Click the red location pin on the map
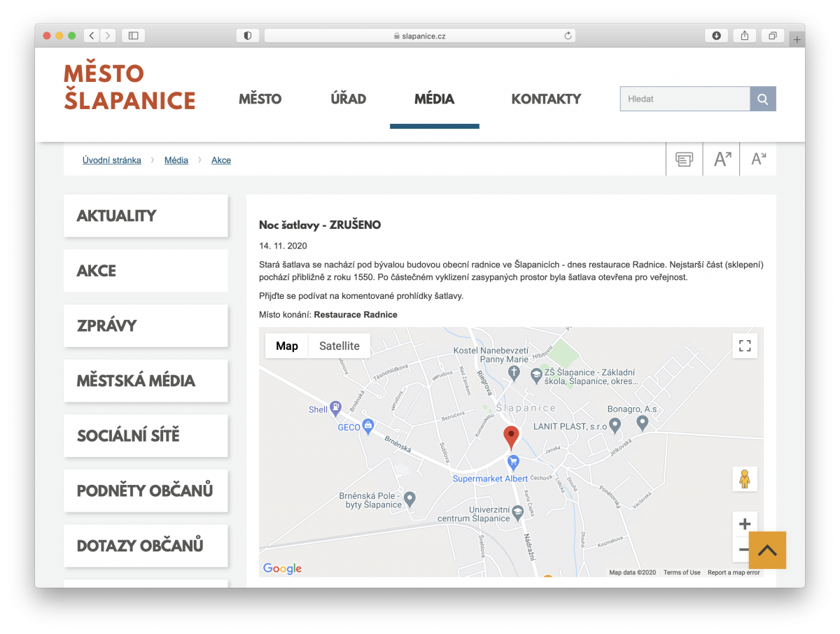The height and width of the screenshot is (634, 840). click(x=512, y=435)
